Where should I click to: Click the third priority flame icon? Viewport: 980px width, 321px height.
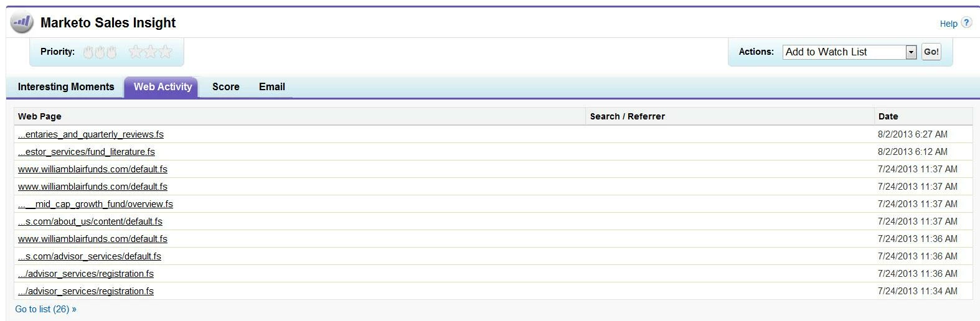coord(111,52)
